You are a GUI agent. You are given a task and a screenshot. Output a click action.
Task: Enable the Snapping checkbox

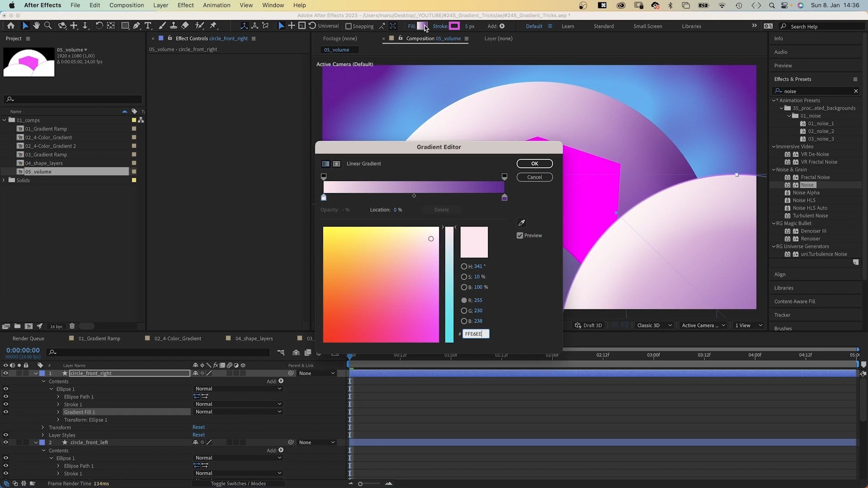coord(348,26)
